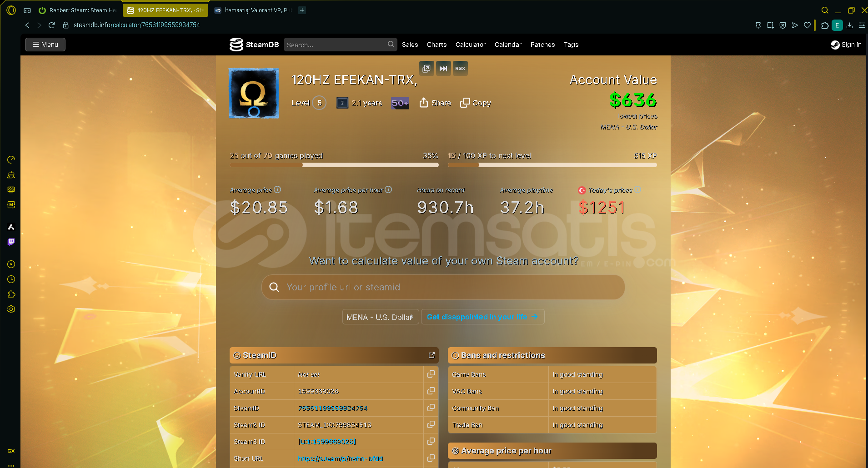Open browsing History clock icon in sidebar
Screen dimensions: 868x468
pos(11,279)
